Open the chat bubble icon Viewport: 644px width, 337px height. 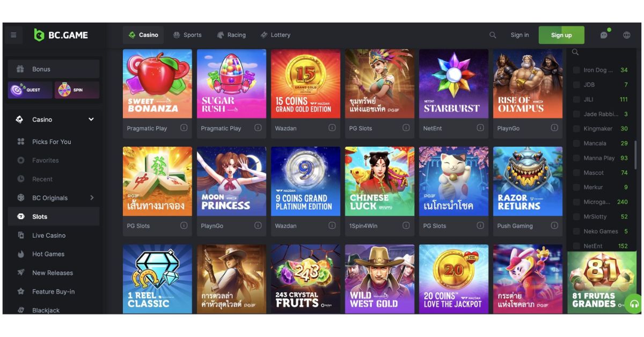tap(604, 35)
